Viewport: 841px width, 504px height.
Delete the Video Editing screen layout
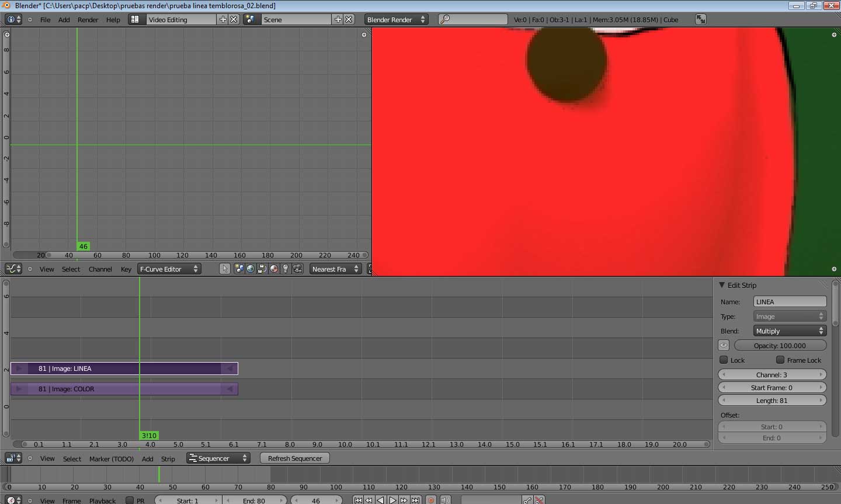point(234,19)
